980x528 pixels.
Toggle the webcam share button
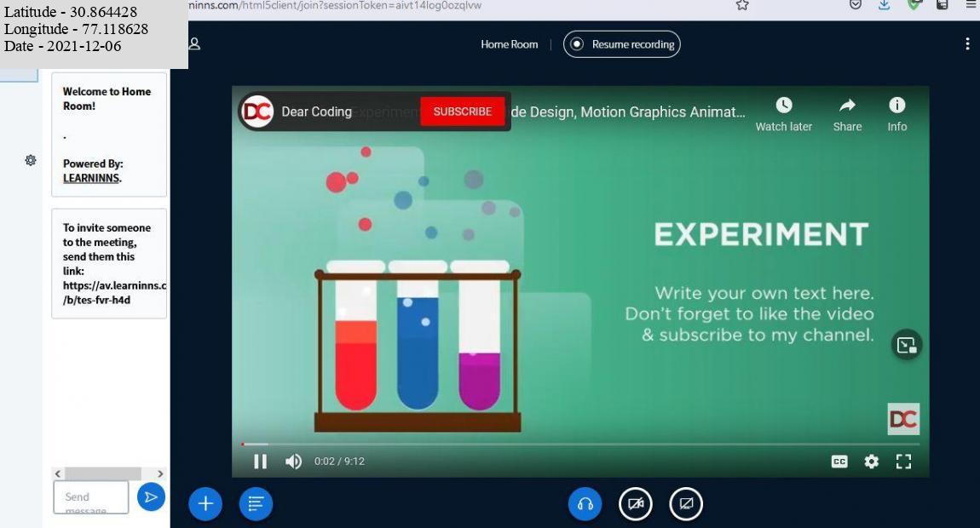click(636, 503)
